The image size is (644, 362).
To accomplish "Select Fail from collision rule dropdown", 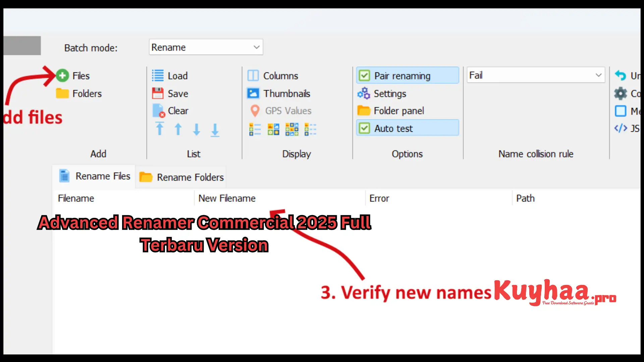I will pos(535,75).
